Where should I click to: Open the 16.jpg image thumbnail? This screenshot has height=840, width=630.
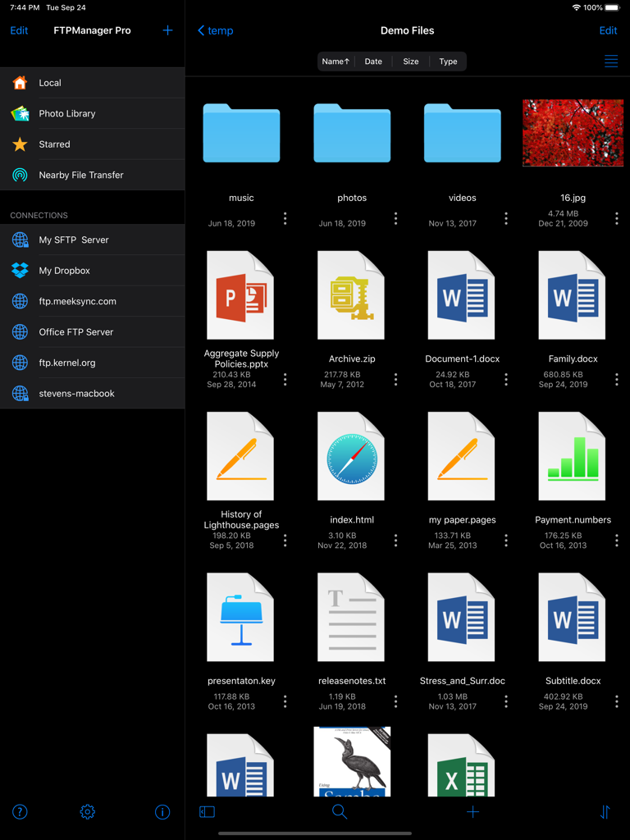573,133
